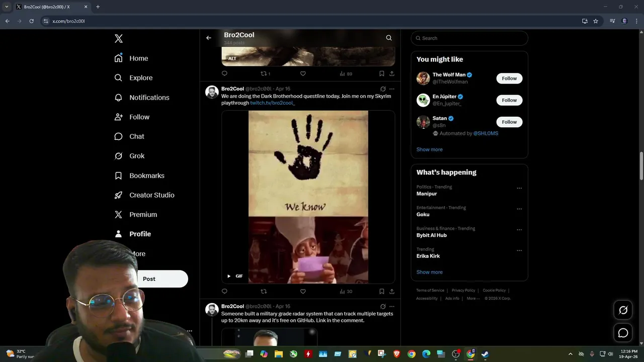Click the X logo in the sidebar
The image size is (644, 362).
click(x=119, y=39)
